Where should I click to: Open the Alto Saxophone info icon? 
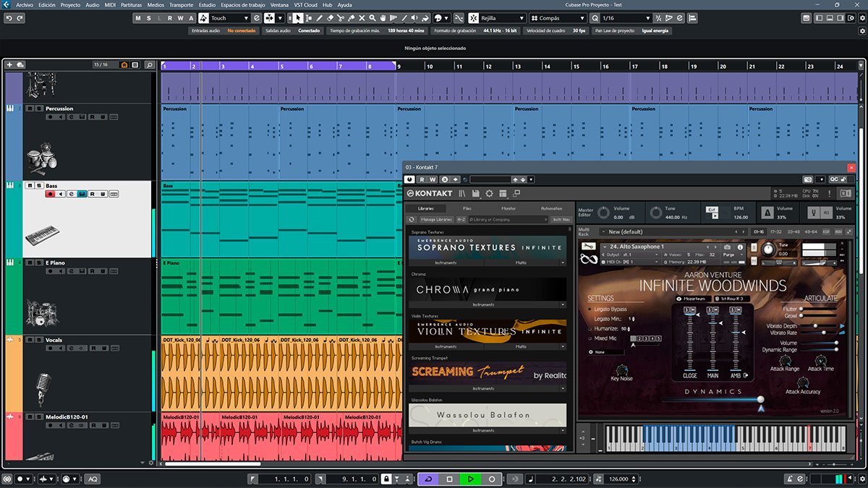pyautogui.click(x=739, y=247)
